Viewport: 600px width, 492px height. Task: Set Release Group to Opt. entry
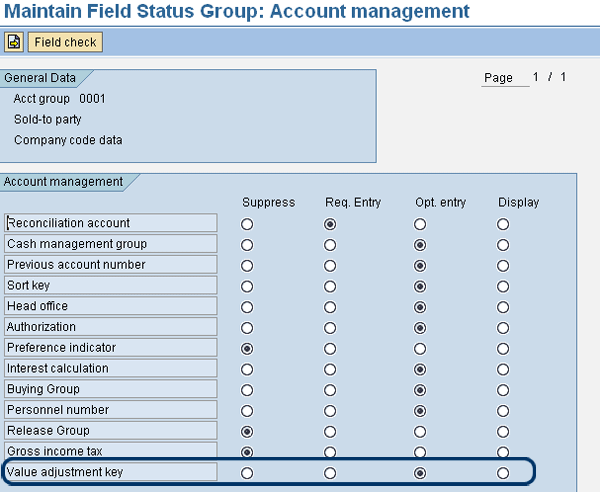coord(420,431)
